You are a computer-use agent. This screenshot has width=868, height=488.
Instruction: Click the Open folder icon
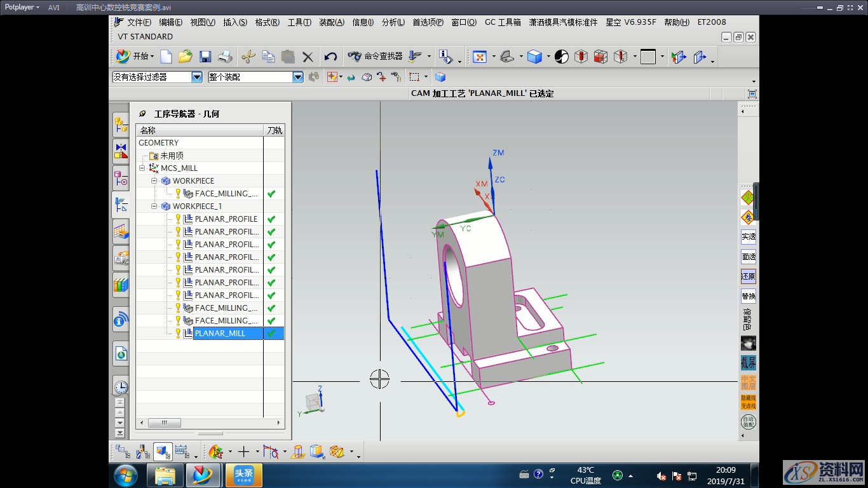(185, 57)
